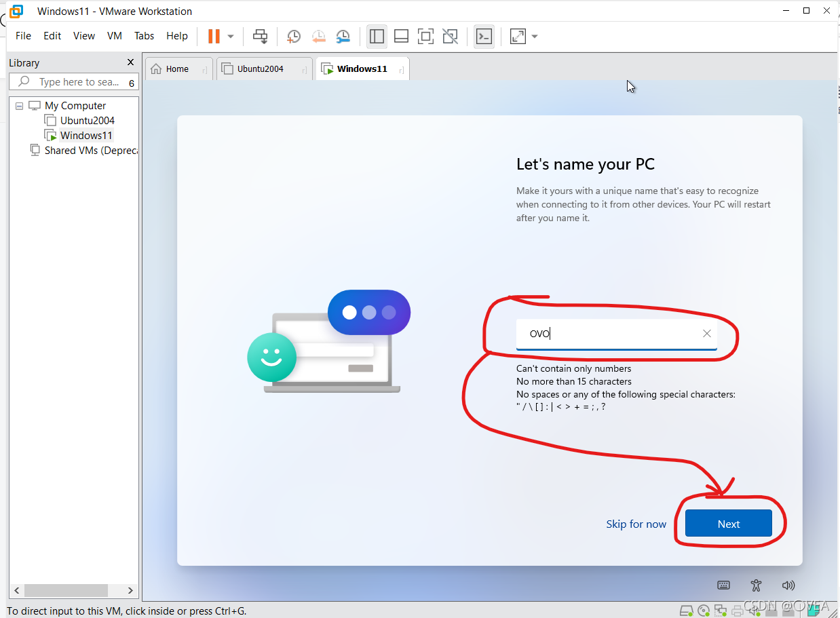
Task: Click the No more than 15 characters text
Action: [574, 381]
